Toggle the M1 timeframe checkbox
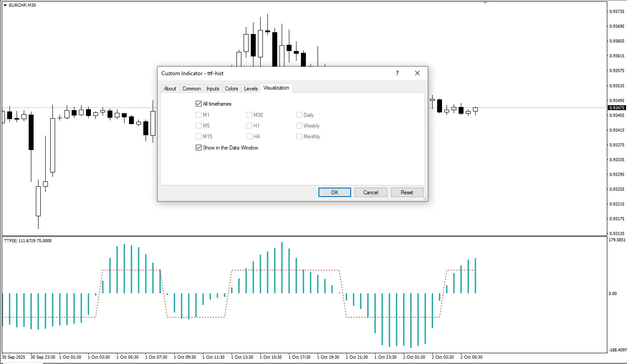This screenshot has width=627, height=364. click(x=199, y=115)
